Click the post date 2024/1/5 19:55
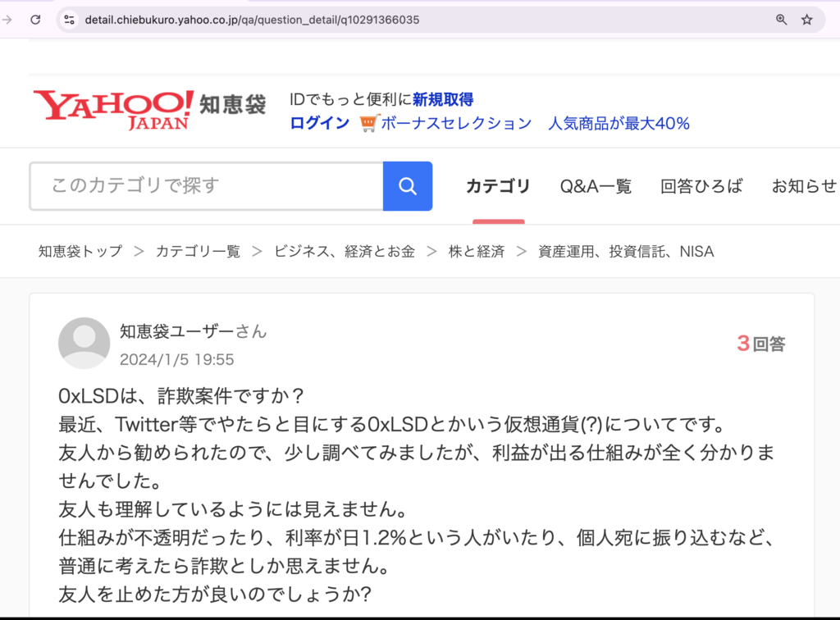Viewport: 840px width, 620px height. click(x=177, y=359)
